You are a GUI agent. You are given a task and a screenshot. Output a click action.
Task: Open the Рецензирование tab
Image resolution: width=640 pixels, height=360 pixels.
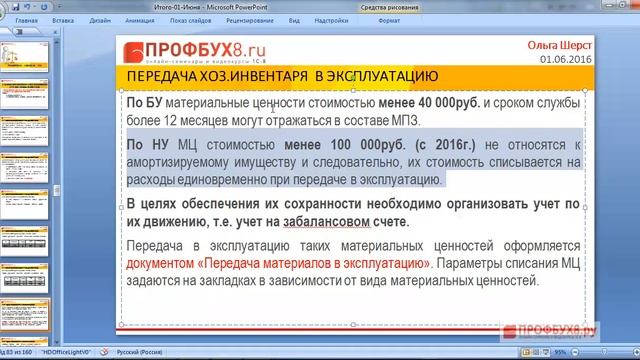(250, 20)
